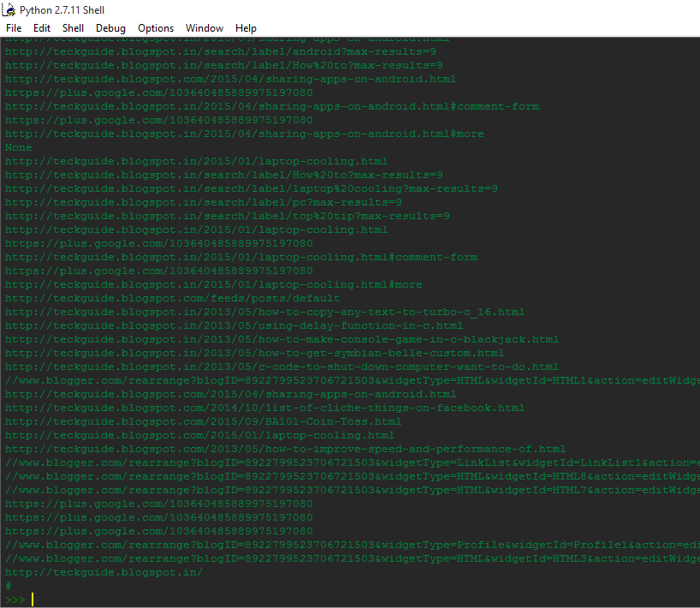Screen dimensions: 700x608
Task: Open the Edit menu
Action: point(42,28)
